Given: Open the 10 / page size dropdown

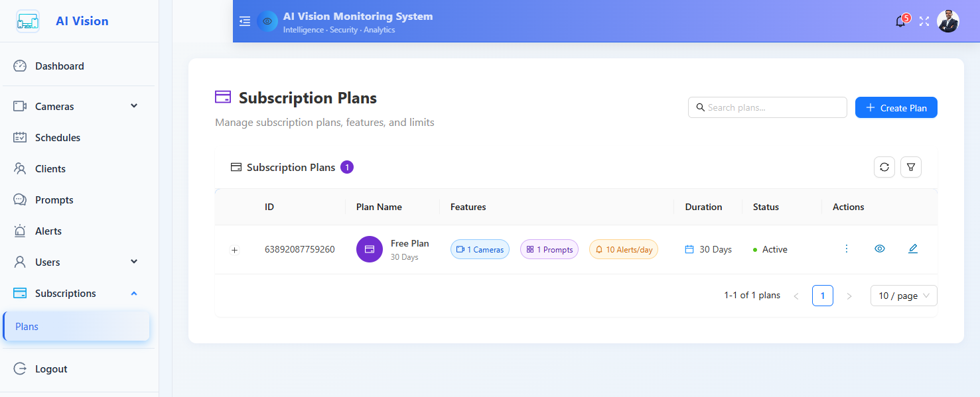Looking at the screenshot, I should pos(904,296).
